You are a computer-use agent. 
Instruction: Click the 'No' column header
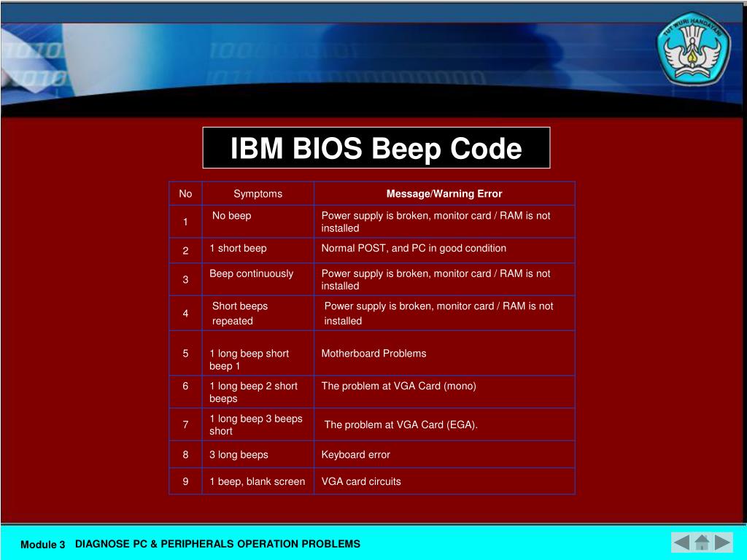point(185,194)
